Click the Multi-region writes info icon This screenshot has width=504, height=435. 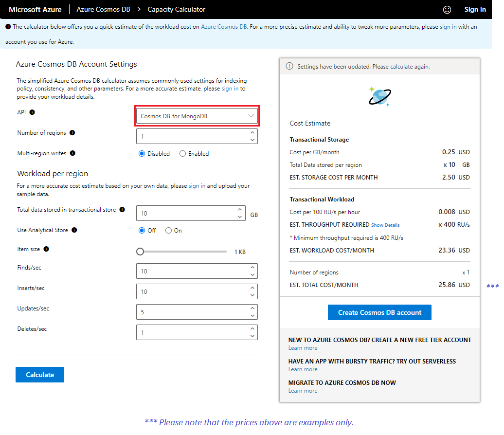click(x=73, y=153)
